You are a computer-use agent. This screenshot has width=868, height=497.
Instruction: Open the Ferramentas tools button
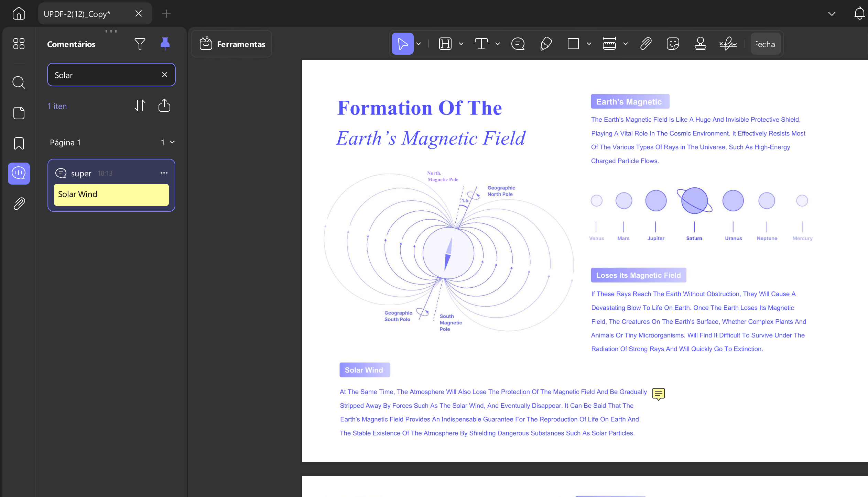click(232, 44)
